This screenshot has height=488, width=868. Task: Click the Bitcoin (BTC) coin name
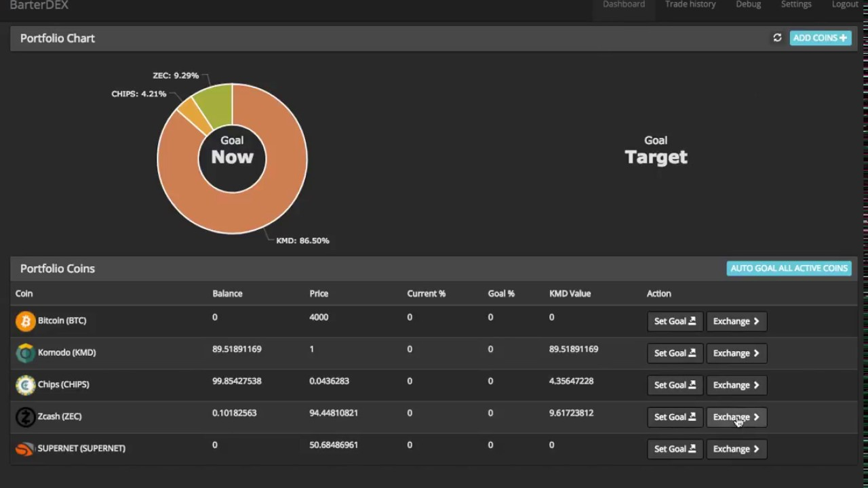tap(62, 321)
